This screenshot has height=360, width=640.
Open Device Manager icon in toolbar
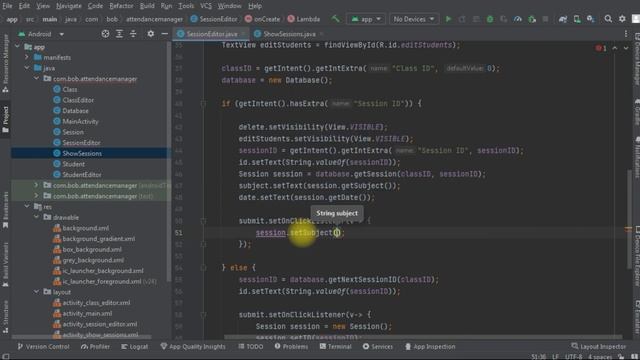[577, 19]
